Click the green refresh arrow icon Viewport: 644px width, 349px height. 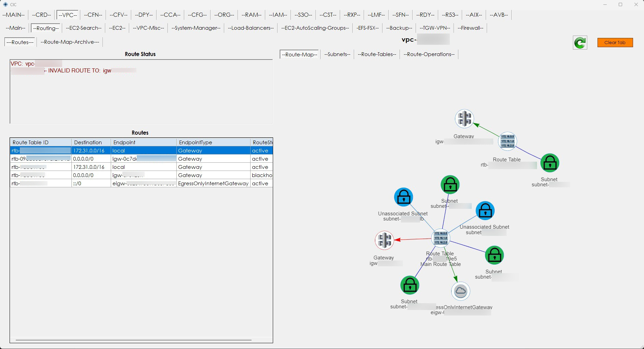coord(580,43)
